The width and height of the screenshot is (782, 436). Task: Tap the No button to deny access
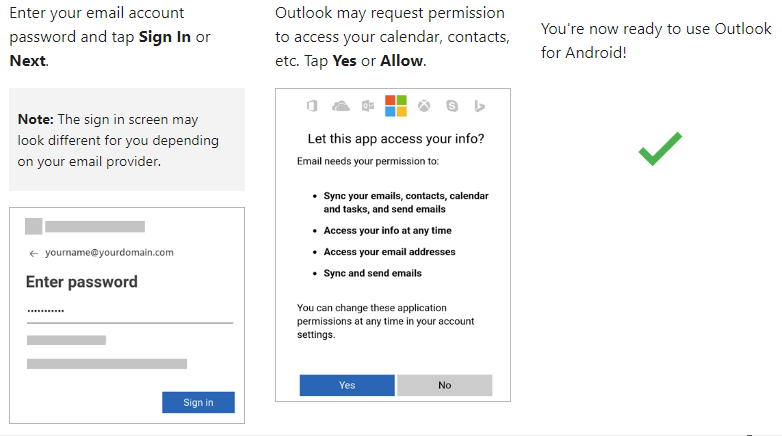point(445,385)
